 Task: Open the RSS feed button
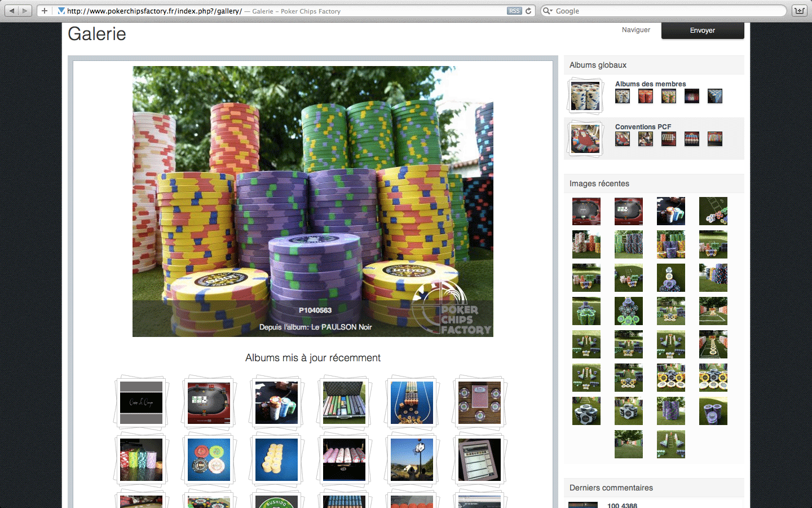514,11
